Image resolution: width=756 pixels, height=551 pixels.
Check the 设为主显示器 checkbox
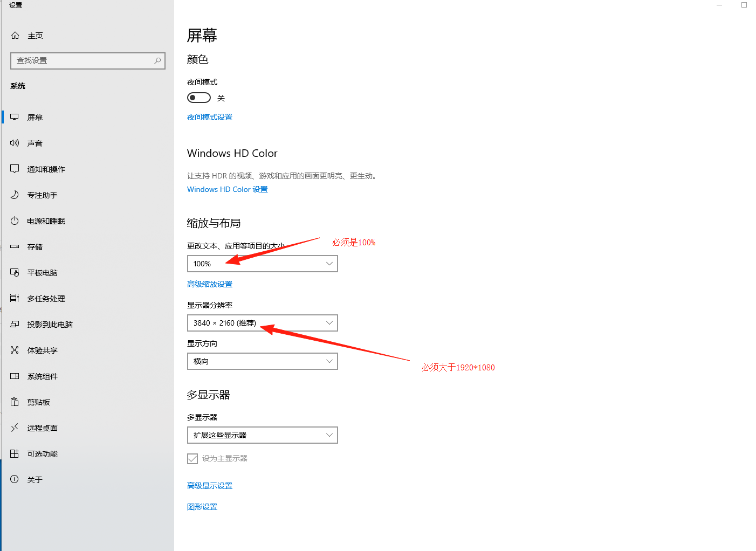point(193,459)
